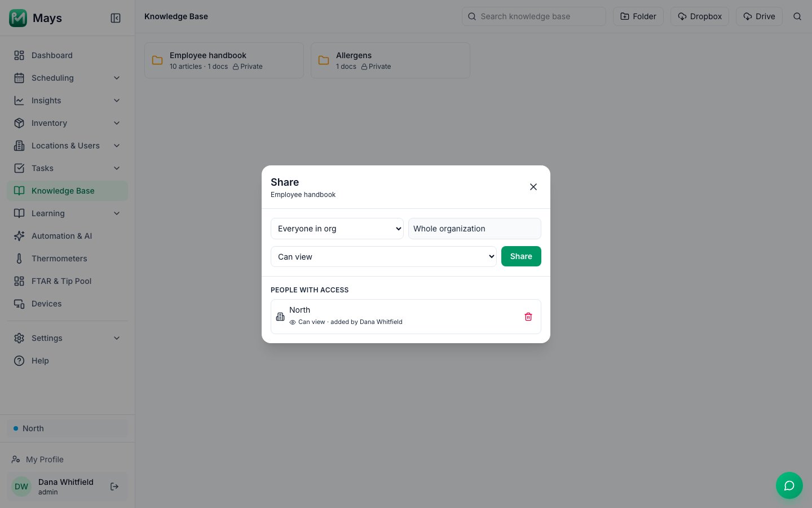Open Knowledge Base in sidebar

(x=68, y=191)
